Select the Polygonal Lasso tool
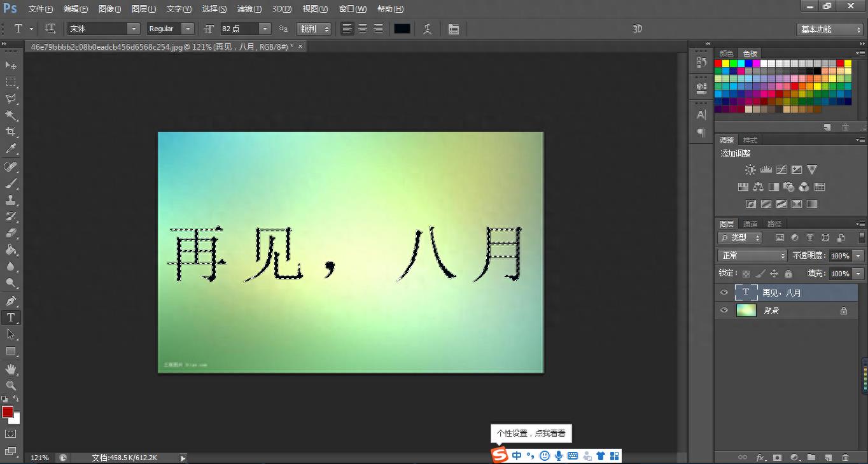This screenshot has width=868, height=464. click(11, 99)
